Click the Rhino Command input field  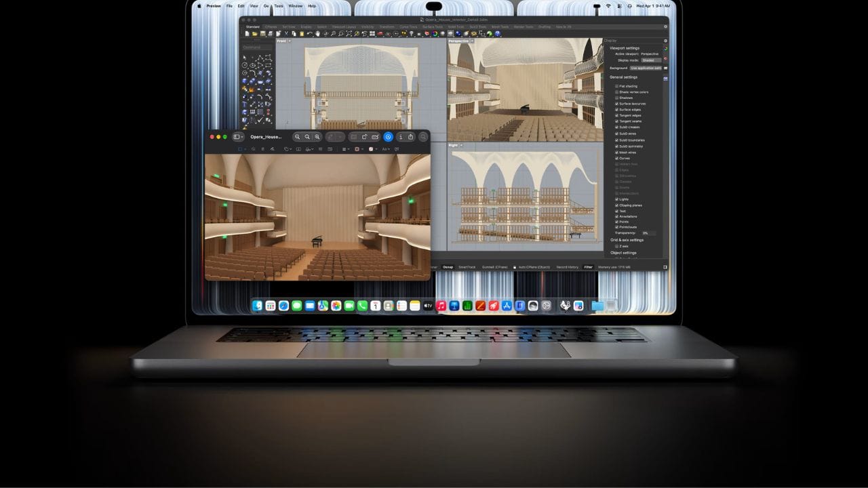click(x=258, y=47)
